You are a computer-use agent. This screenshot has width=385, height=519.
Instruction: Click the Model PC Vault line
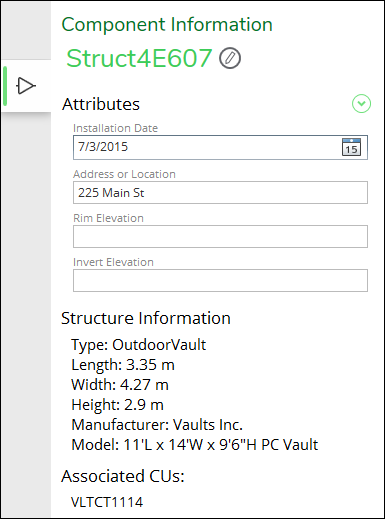pos(195,445)
